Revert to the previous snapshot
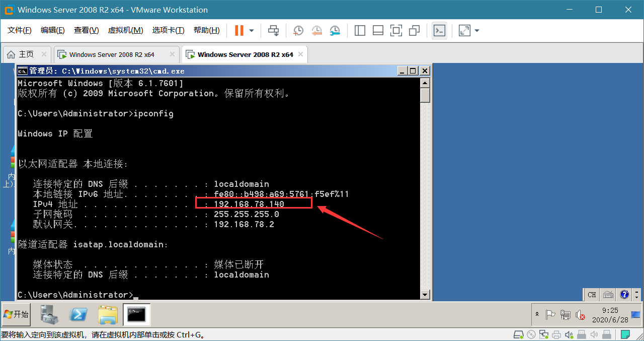The width and height of the screenshot is (644, 341). pyautogui.click(x=316, y=31)
